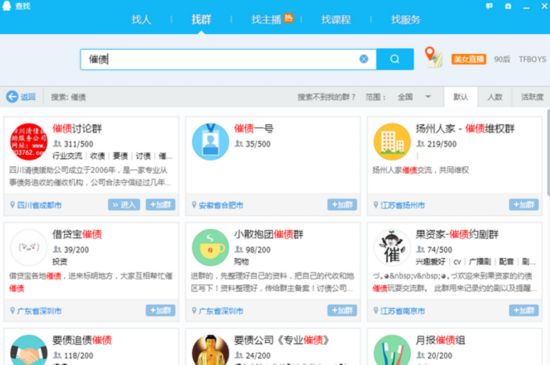The image size is (550, 365).
Task: Click the back arrow icon
Action: [12, 96]
